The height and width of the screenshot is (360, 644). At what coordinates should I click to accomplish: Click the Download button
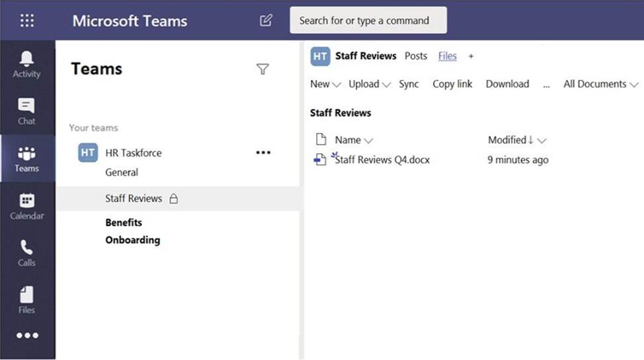(507, 84)
